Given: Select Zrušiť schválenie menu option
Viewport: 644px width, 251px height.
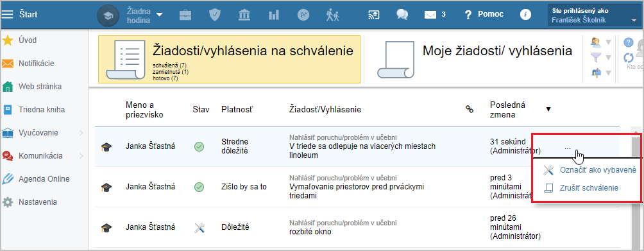Looking at the screenshot, I should pos(580,187).
